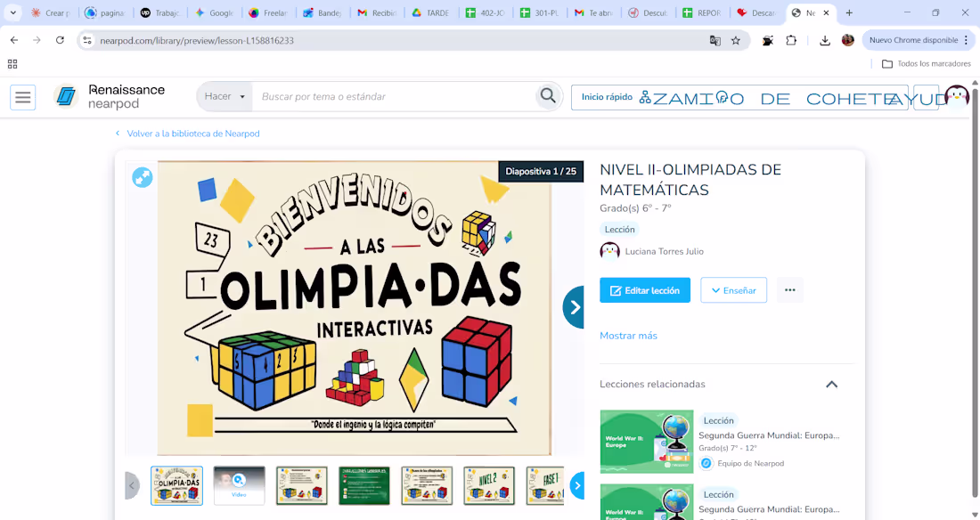Switch to the 'REPOR' sheets tab
980x520 pixels.
(x=703, y=12)
